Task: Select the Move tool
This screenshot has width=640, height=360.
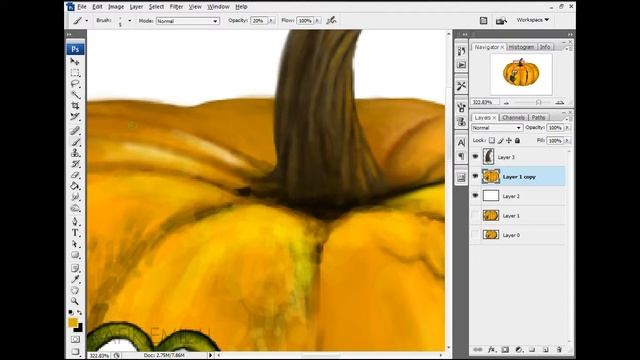Action: pos(75,62)
